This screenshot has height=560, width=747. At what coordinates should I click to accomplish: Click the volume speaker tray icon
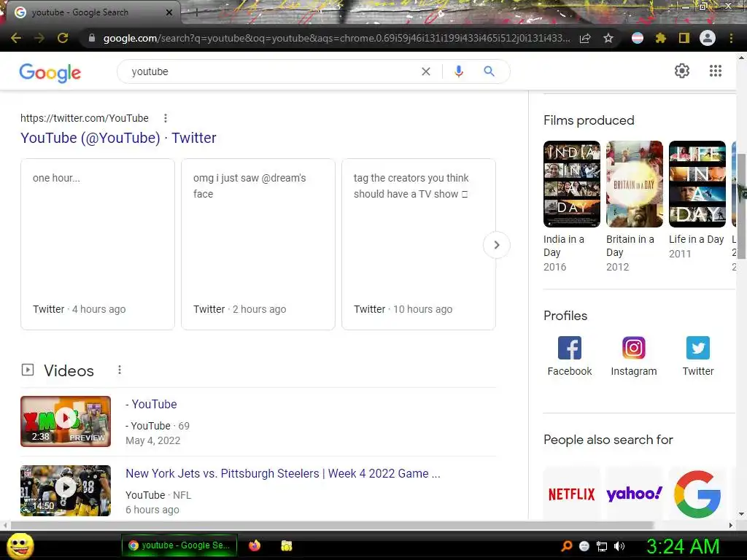click(619, 546)
